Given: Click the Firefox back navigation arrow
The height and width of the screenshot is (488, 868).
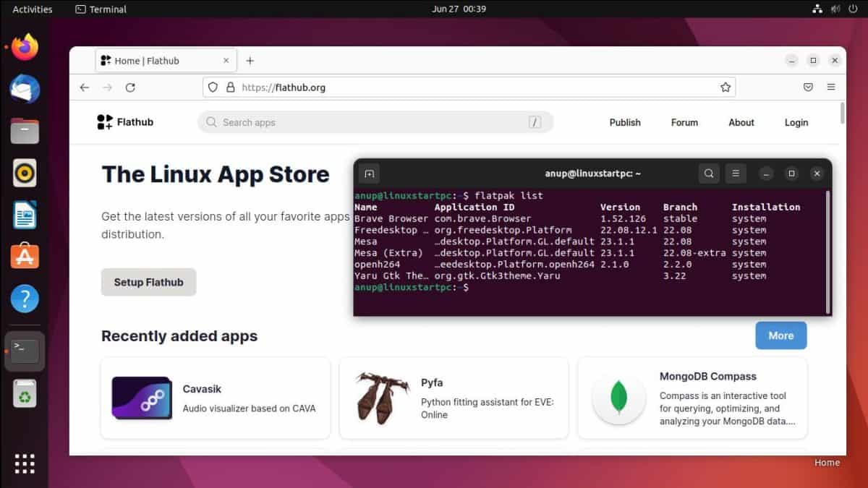Looking at the screenshot, I should click(84, 87).
